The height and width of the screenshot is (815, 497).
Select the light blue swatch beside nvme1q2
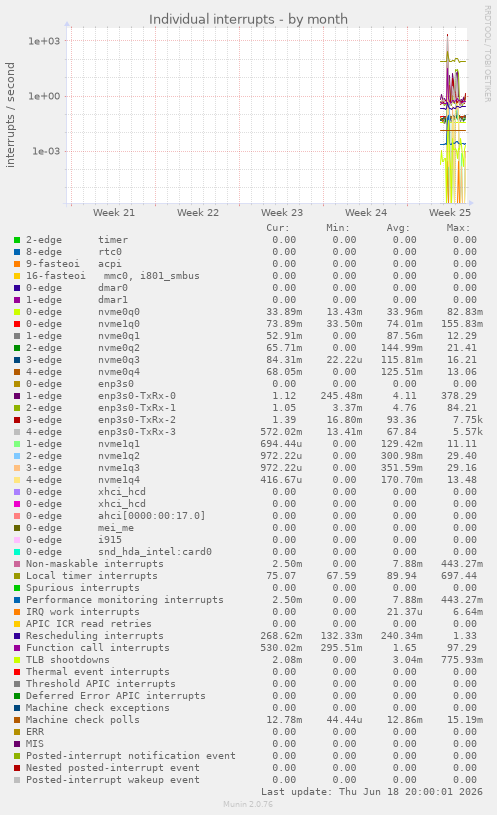coord(17,456)
